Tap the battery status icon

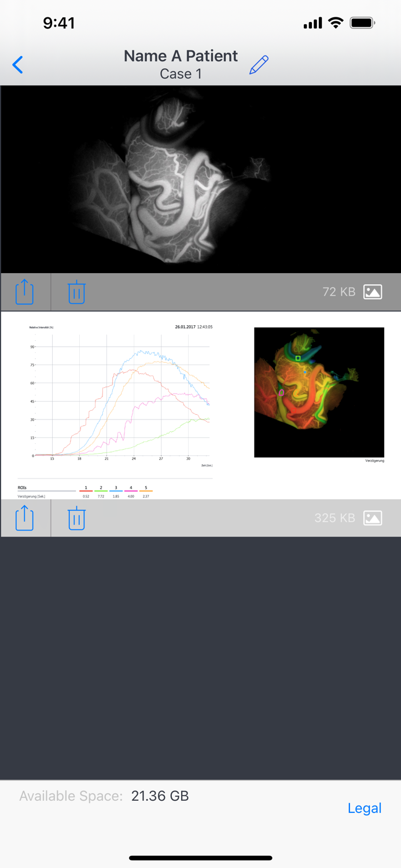tap(363, 23)
